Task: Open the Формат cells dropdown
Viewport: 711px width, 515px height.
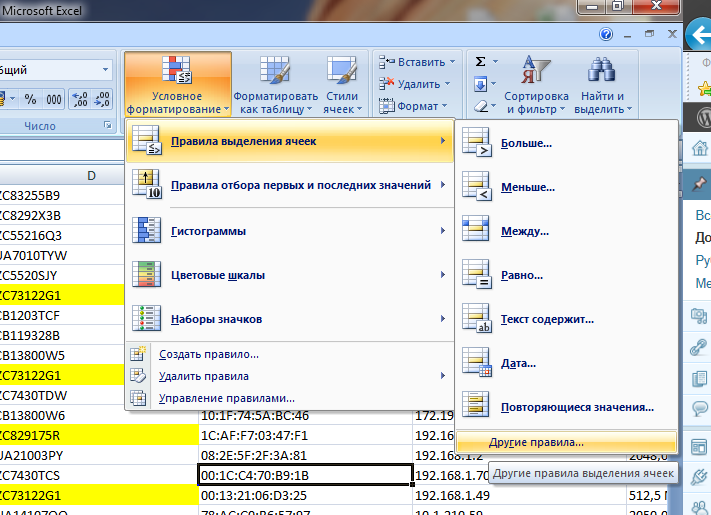Action: [413, 106]
